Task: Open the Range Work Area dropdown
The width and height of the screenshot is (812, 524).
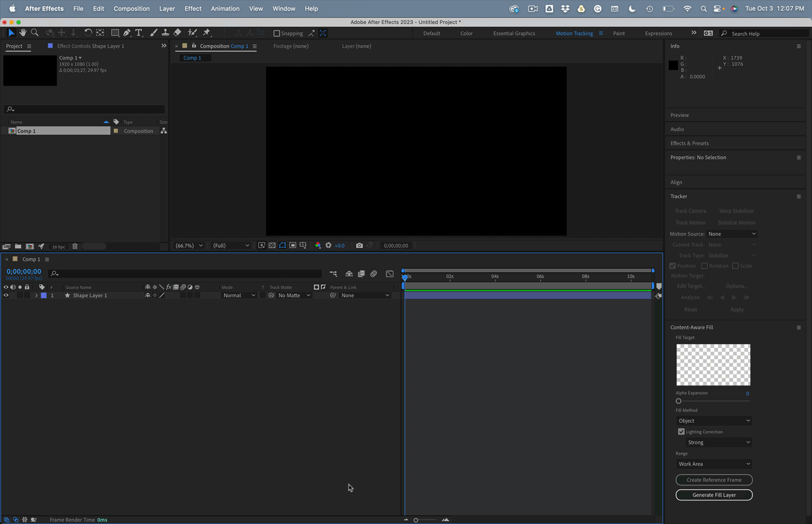Action: click(x=714, y=464)
